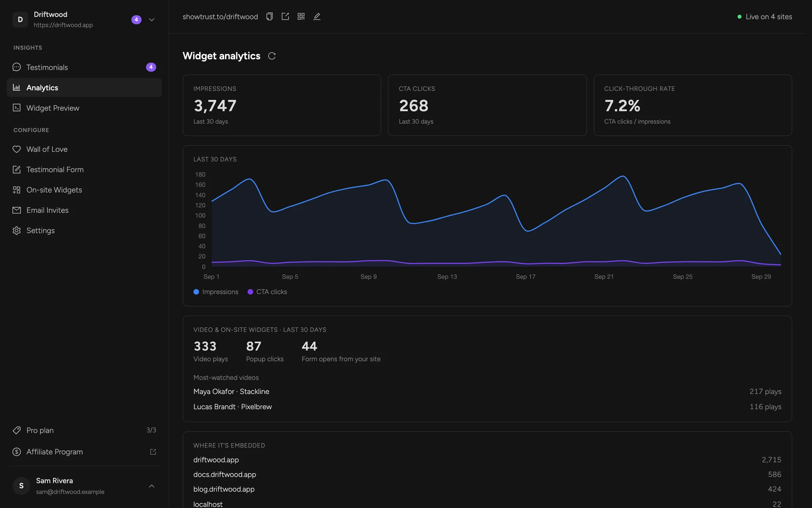Click the Analytics bar chart icon

pyautogui.click(x=16, y=88)
